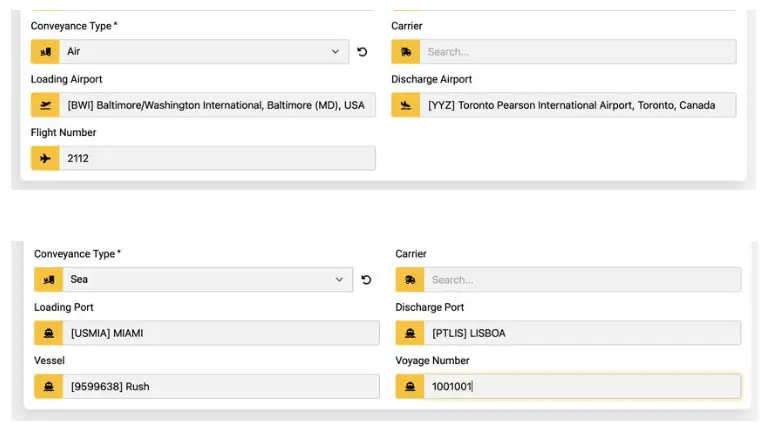Click the Loading Airport field with BWI Baltimore
The height and width of the screenshot is (423, 760).
click(x=217, y=105)
